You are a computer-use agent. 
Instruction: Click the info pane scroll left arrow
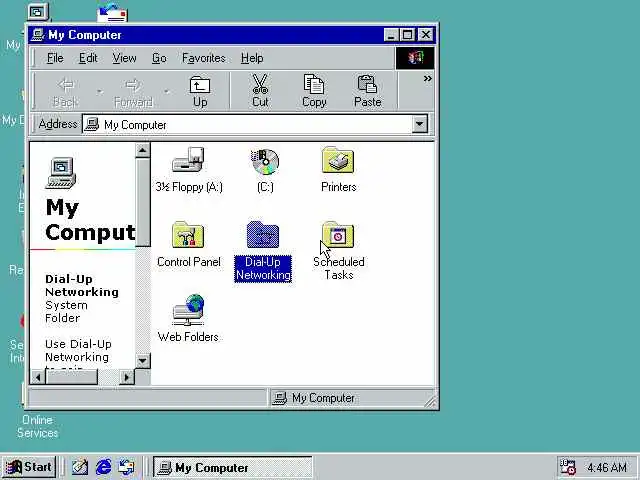38,377
